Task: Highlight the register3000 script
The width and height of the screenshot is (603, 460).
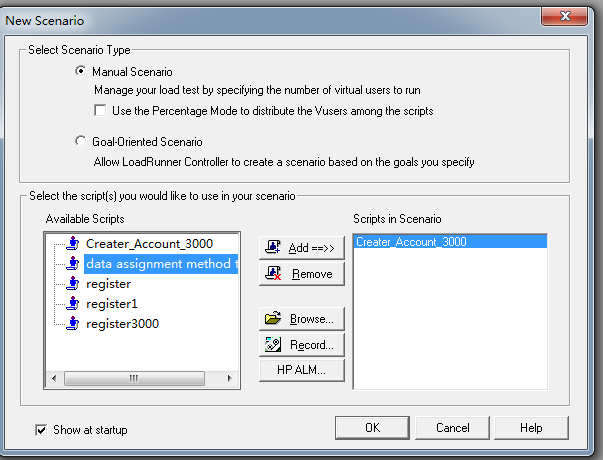Action: point(122,324)
